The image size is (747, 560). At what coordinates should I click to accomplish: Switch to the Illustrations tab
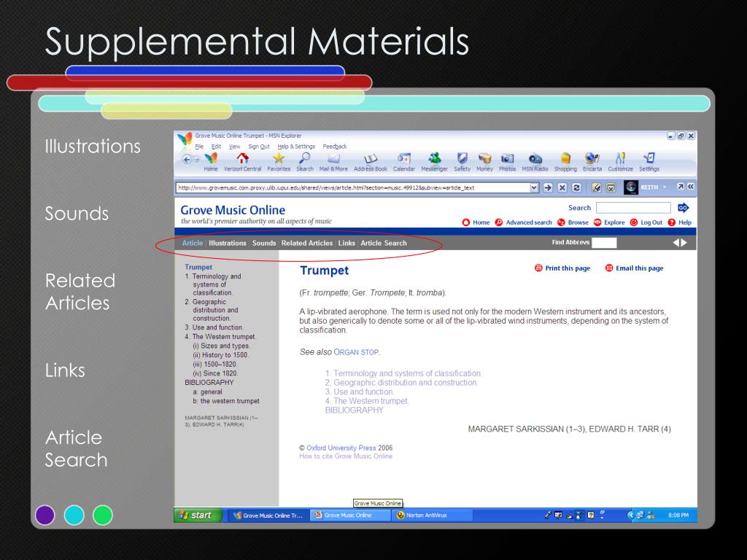tap(228, 243)
